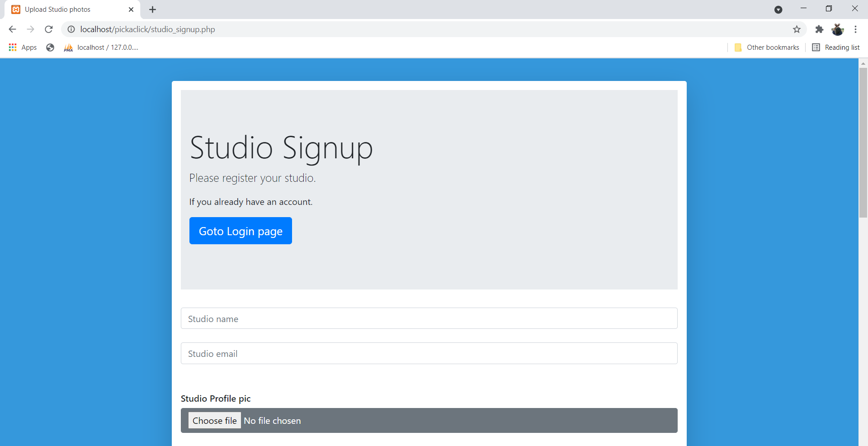Open the browser extensions puzzle icon
This screenshot has height=446, width=868.
click(819, 29)
